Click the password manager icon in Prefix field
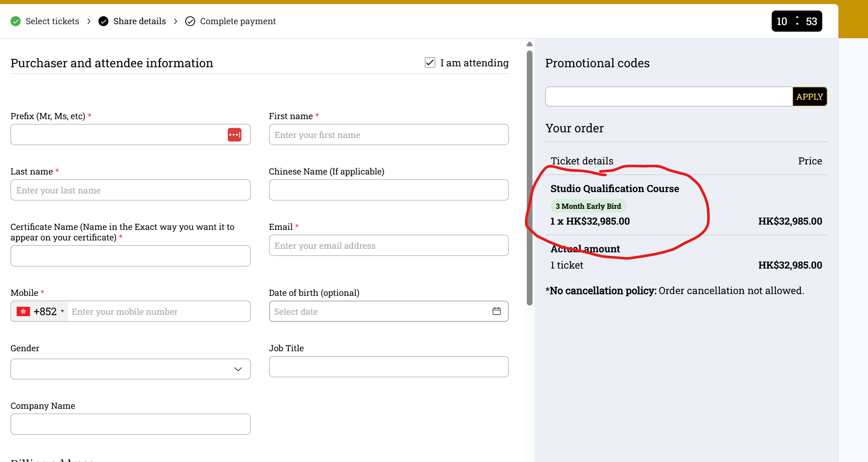This screenshot has height=462, width=868. pos(234,135)
